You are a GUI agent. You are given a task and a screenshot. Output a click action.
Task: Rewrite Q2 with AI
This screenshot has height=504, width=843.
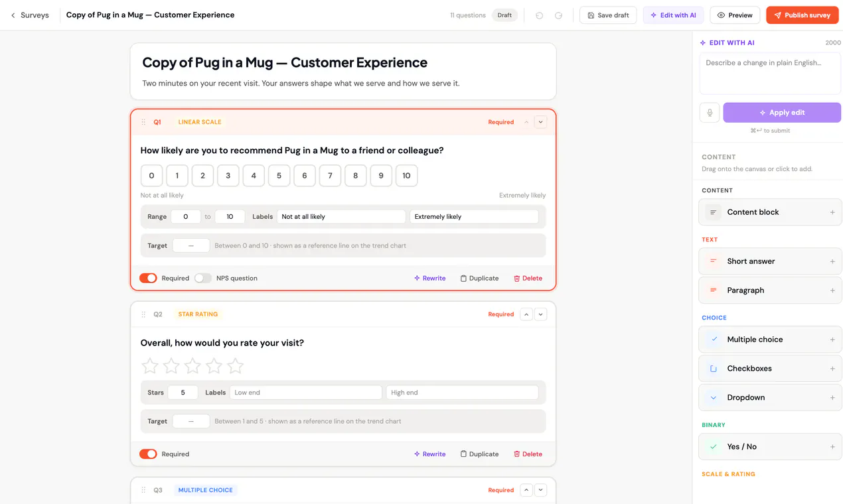tap(429, 454)
